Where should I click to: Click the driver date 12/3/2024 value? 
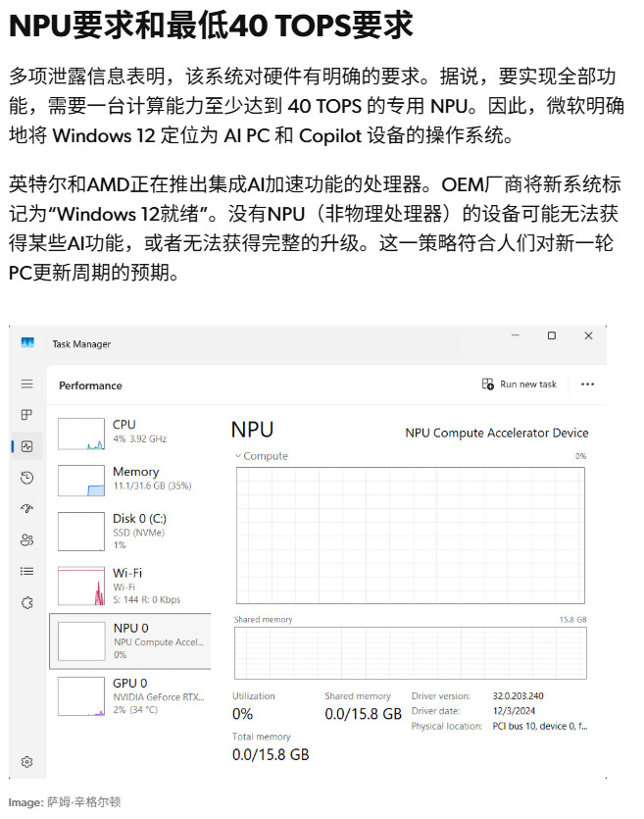(x=514, y=711)
